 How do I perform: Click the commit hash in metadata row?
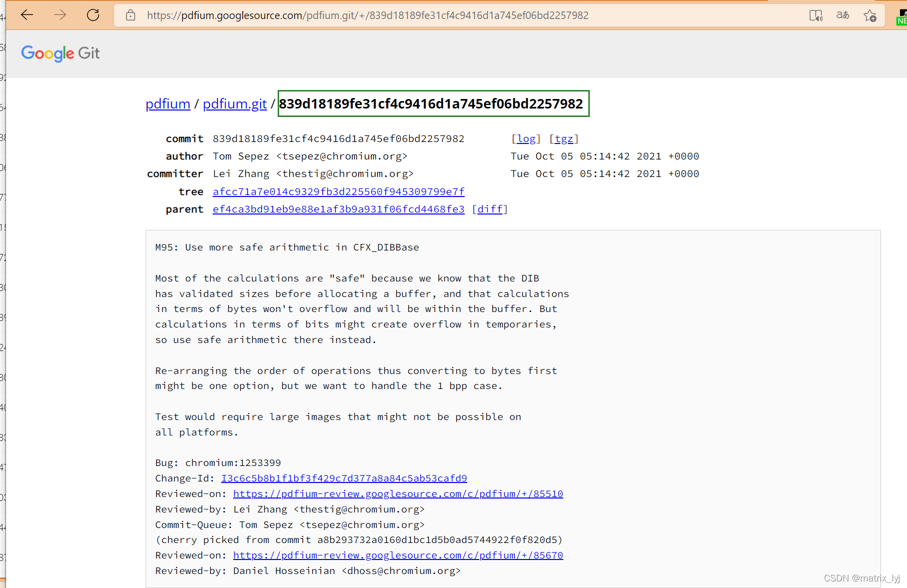pyautogui.click(x=339, y=138)
